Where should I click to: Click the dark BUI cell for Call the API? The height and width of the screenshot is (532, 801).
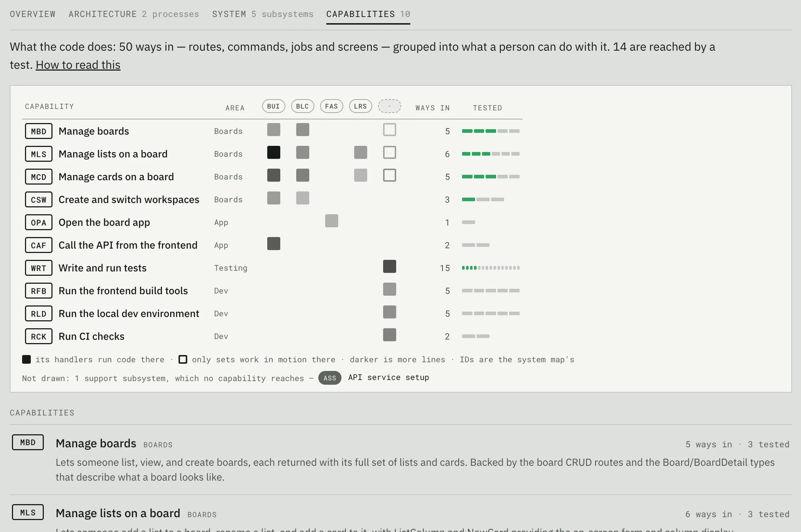[x=273, y=244]
